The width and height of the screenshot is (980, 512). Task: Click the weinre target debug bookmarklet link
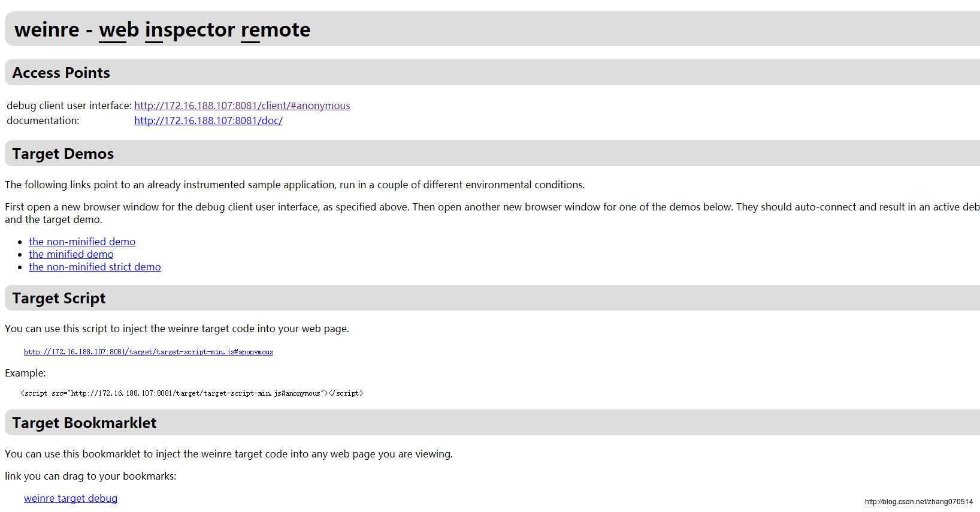(x=71, y=498)
